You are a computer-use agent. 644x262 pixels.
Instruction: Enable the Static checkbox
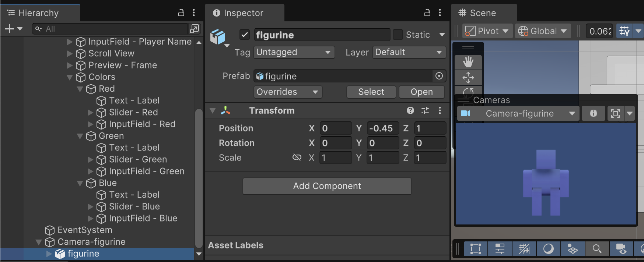pos(398,35)
